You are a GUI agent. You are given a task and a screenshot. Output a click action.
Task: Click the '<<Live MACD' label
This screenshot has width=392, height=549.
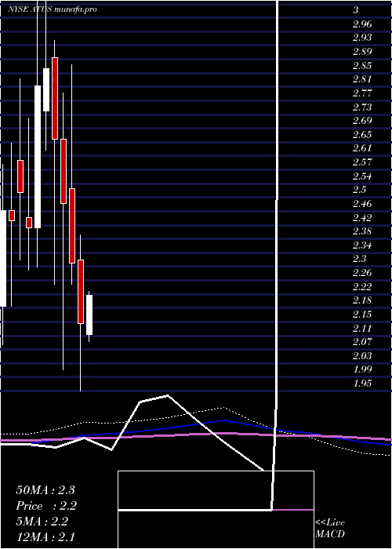click(x=330, y=529)
